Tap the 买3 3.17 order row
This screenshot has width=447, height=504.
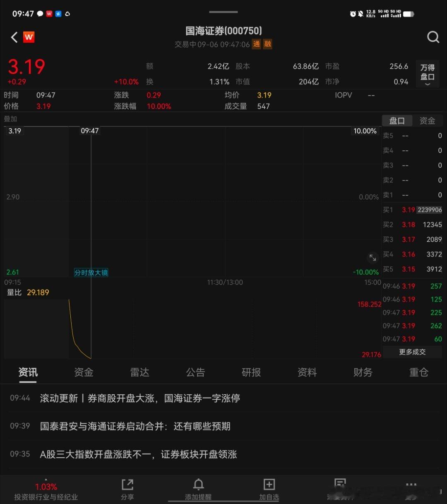pyautogui.click(x=412, y=239)
